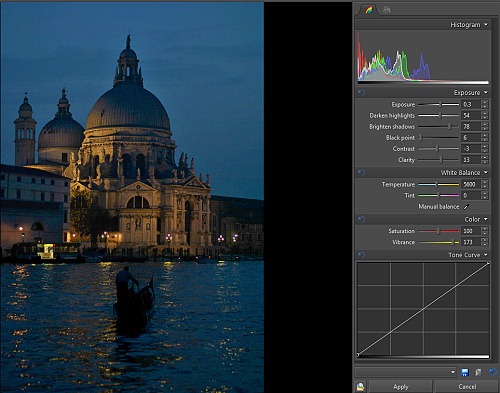Adjust the Tint slider
500x393 pixels.
point(438,195)
